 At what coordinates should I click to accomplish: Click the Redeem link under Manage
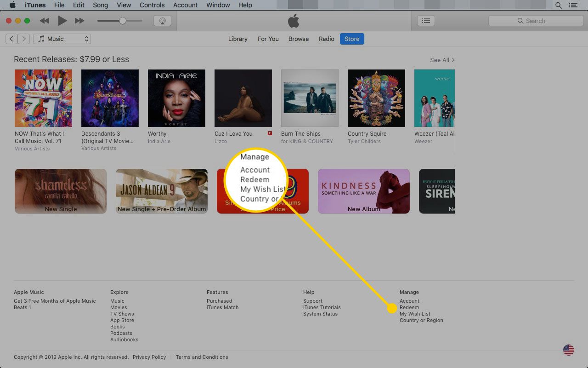tap(409, 307)
